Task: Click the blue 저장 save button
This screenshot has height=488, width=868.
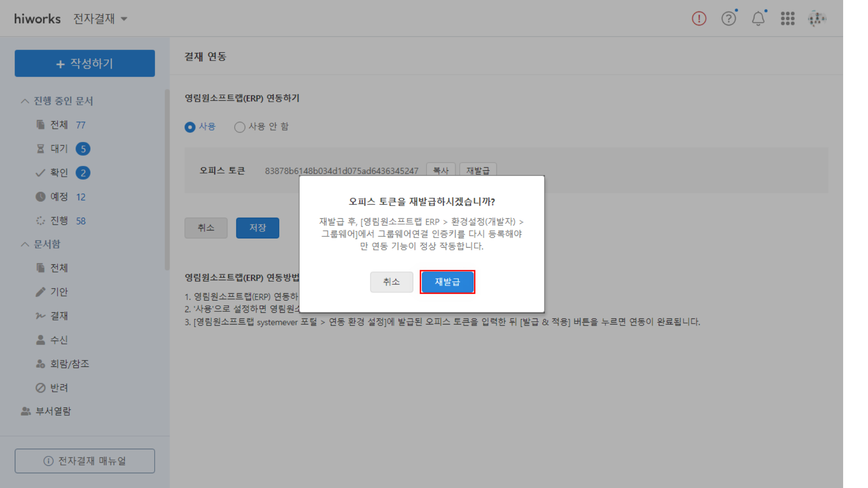Action: [258, 228]
